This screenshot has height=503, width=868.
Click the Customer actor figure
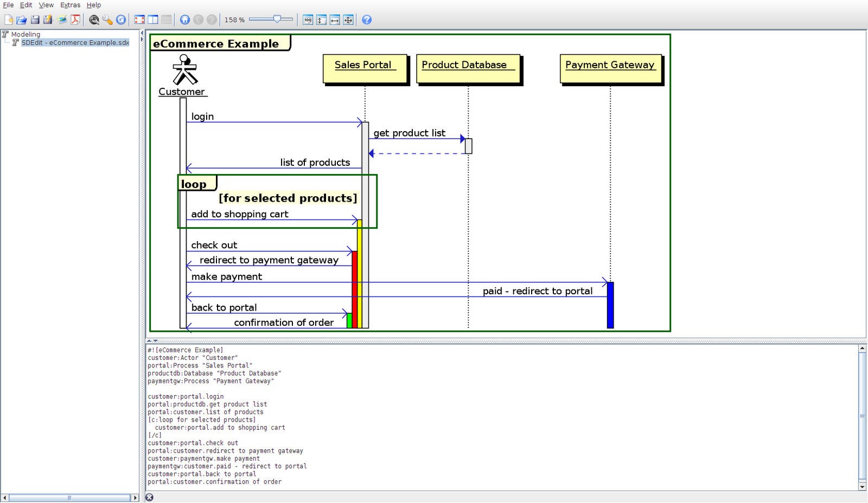tap(184, 69)
